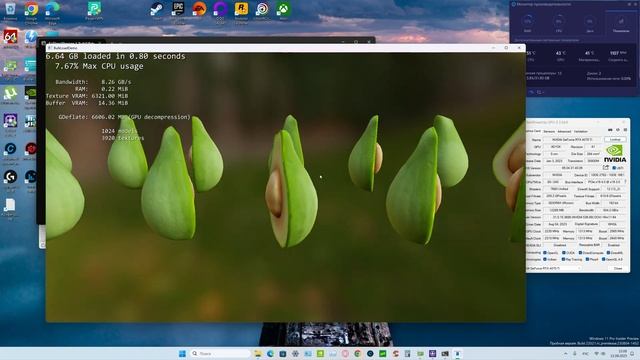Open the Logitech G HUB desktop icon

click(10, 178)
